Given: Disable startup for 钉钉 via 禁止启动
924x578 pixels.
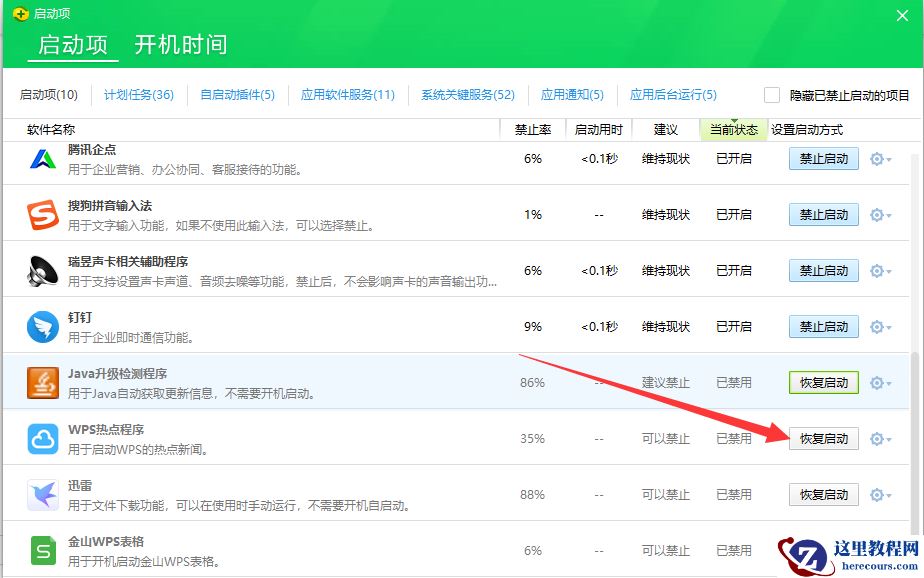Looking at the screenshot, I should (826, 326).
